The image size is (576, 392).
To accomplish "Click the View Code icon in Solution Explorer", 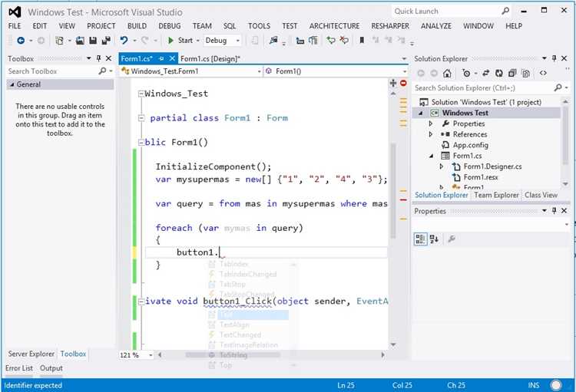I will click(x=543, y=74).
